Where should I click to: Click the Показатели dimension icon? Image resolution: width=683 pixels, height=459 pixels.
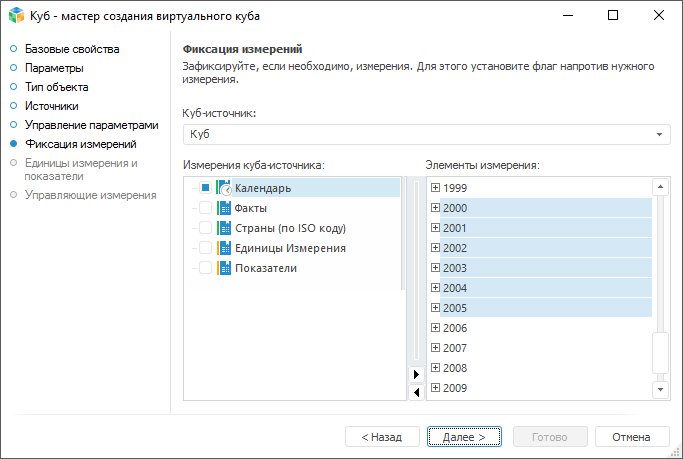tap(224, 268)
